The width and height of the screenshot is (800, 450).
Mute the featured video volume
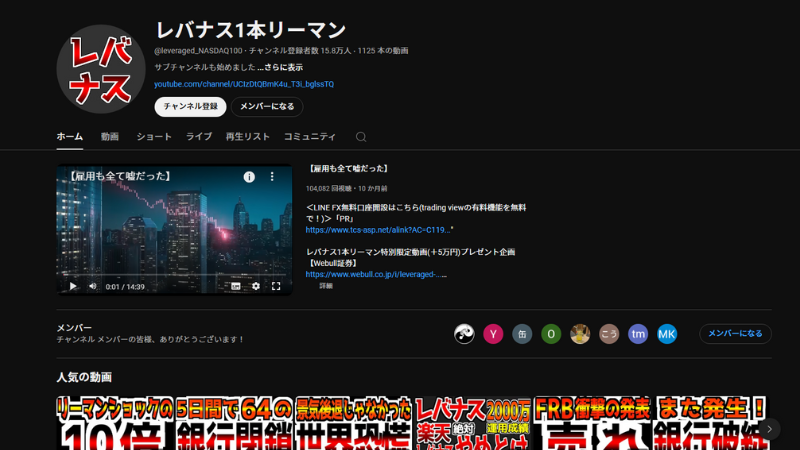(93, 286)
